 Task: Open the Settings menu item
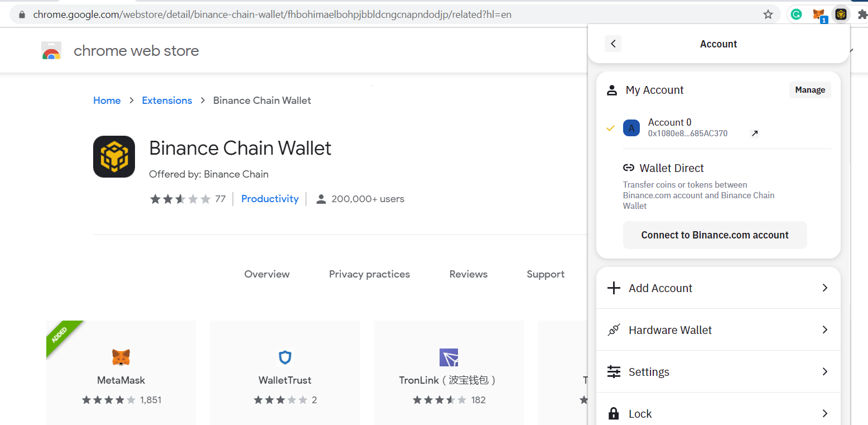(718, 372)
